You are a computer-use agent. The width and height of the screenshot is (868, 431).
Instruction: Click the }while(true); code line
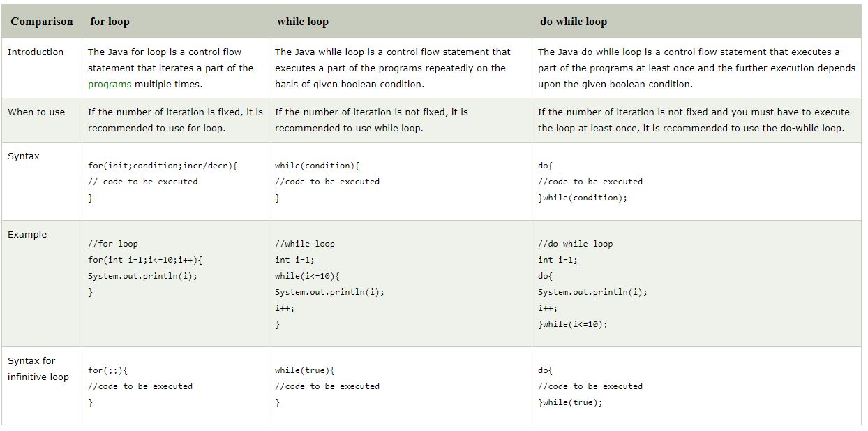click(570, 402)
